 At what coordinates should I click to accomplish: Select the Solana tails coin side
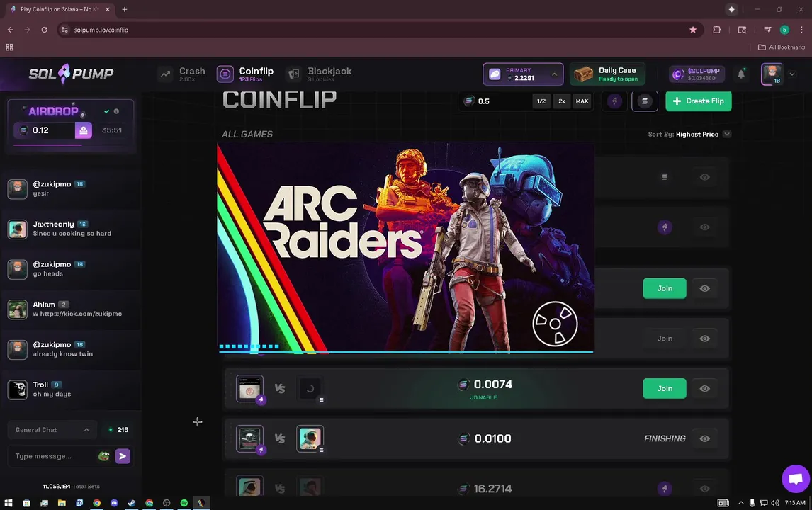tap(645, 101)
